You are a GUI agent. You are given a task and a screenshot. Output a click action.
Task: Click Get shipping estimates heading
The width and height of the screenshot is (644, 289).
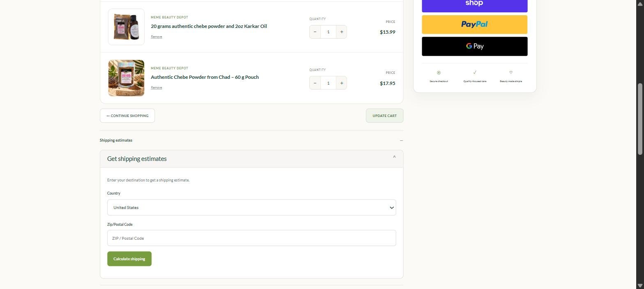(137, 159)
